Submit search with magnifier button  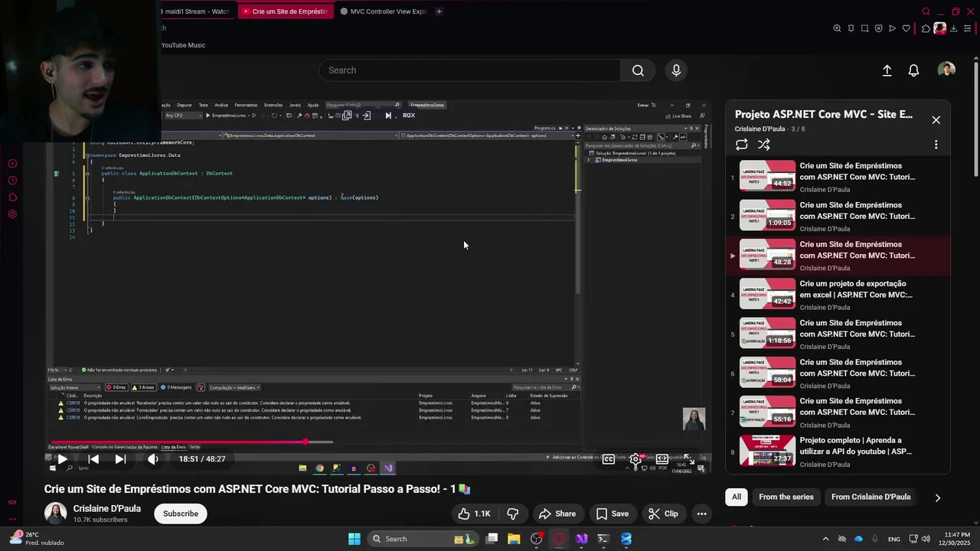(x=638, y=70)
